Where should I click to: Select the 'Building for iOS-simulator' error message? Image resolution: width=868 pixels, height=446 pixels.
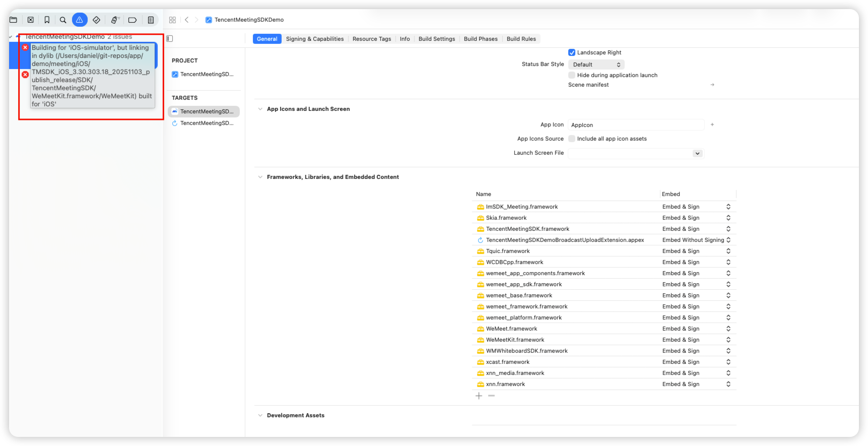[x=92, y=76]
